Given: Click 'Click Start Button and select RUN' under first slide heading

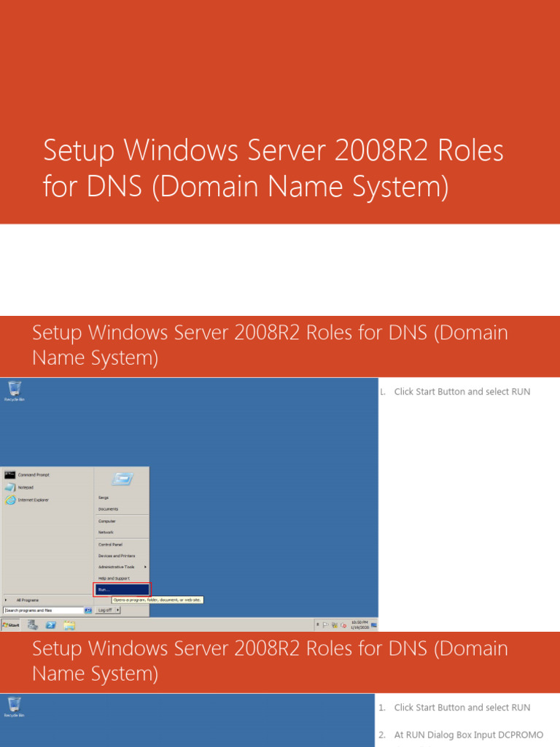Looking at the screenshot, I should [462, 392].
